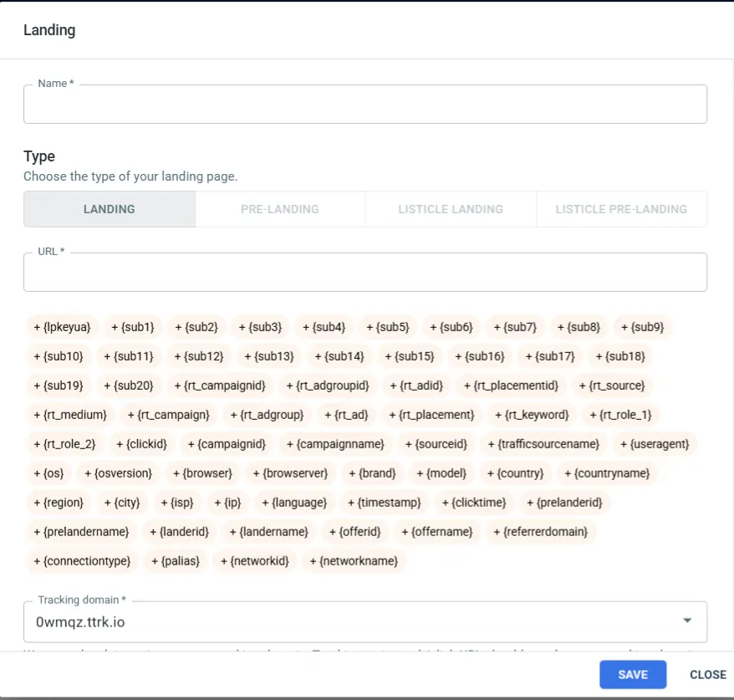Click the Name input field
734x700 pixels.
pos(364,105)
